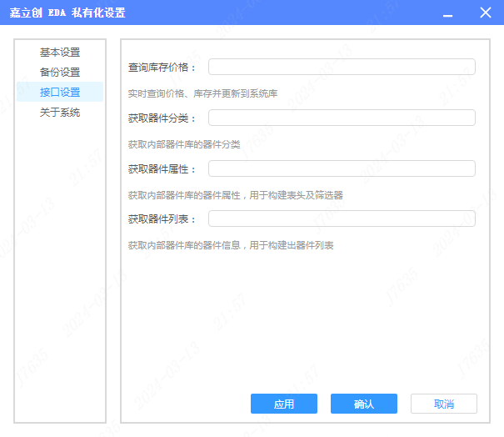
Task: Switch to 备份设置 in the sidebar
Action: tap(60, 73)
